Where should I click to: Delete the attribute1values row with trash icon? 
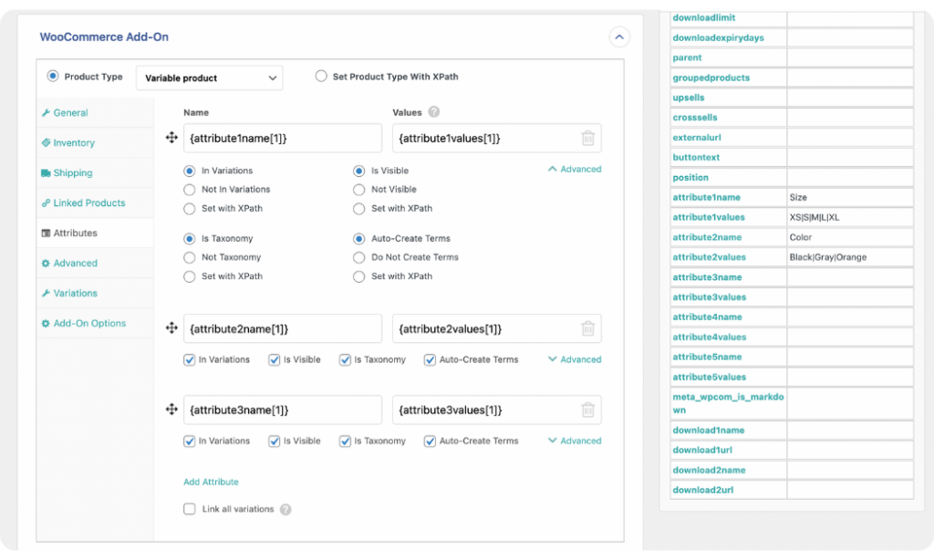(588, 139)
